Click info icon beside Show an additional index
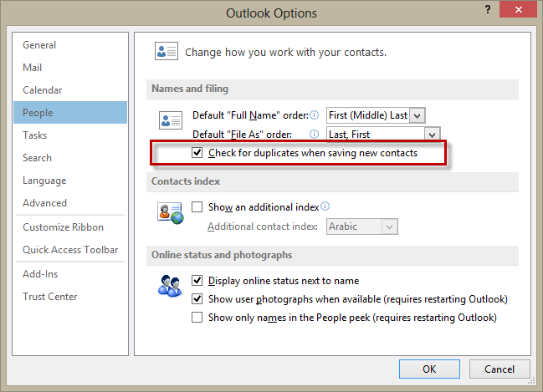The image size is (543, 392). point(325,206)
